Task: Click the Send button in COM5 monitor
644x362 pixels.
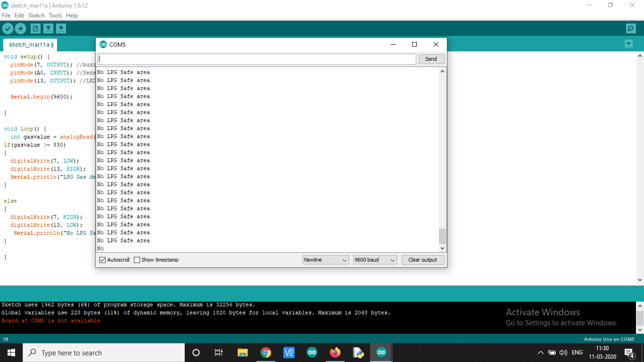Action: 431,59
